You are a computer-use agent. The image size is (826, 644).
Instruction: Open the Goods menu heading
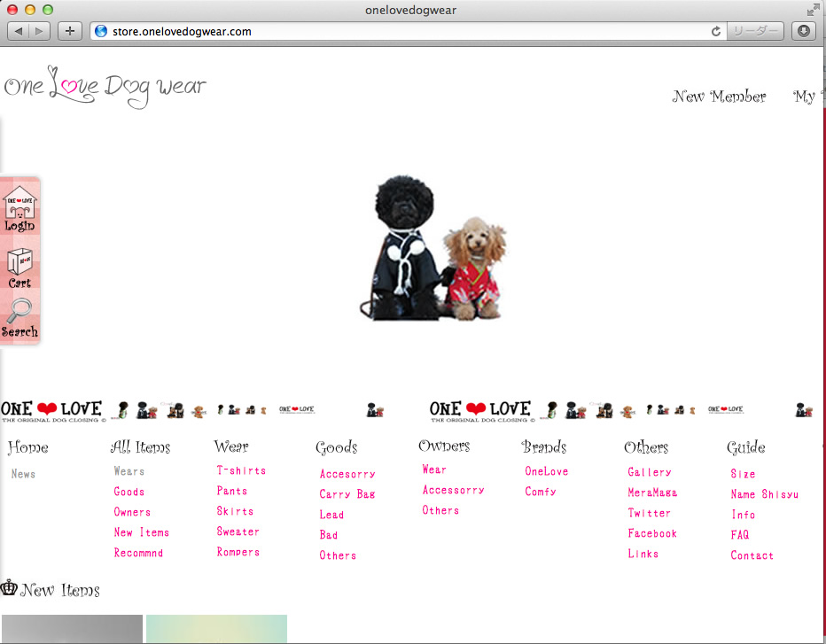(337, 448)
